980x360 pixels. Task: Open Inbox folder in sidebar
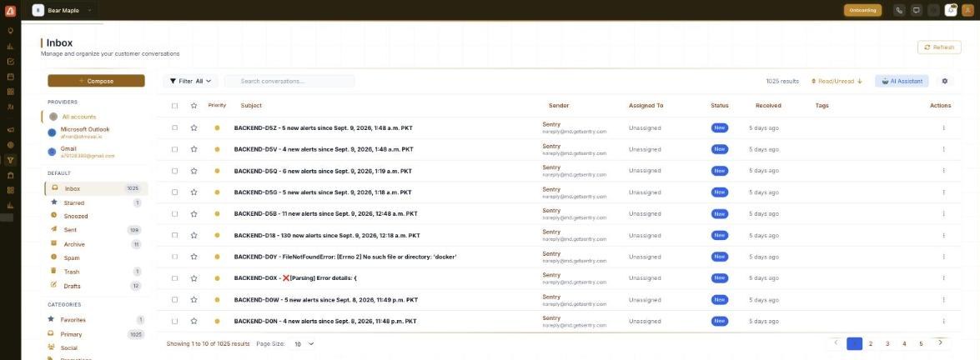coord(96,188)
